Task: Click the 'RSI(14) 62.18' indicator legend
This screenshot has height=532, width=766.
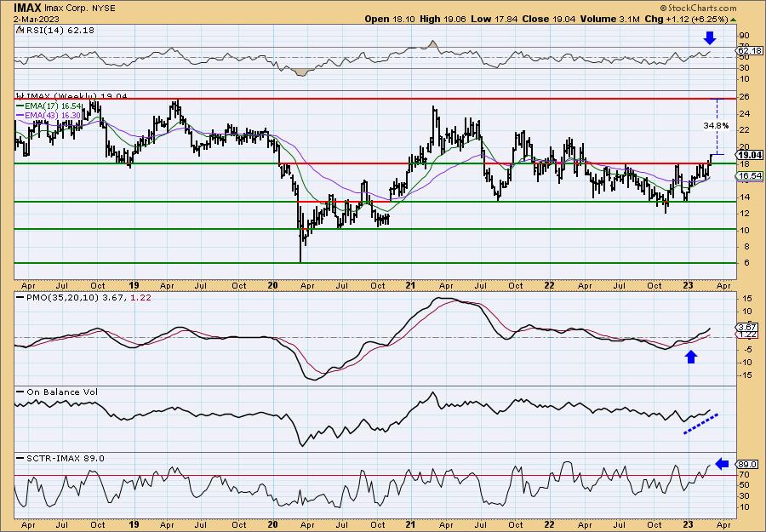Action: (60, 30)
